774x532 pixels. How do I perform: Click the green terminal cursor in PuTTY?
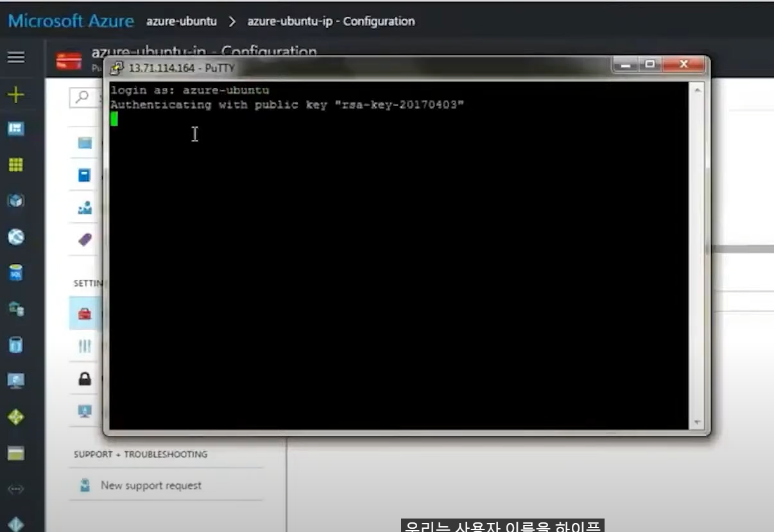point(114,119)
